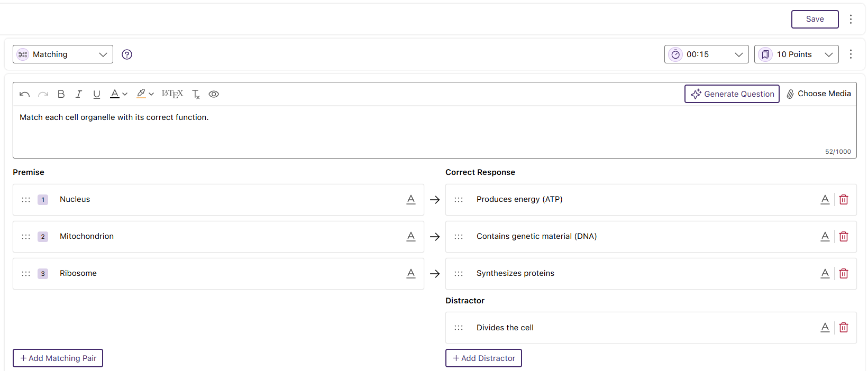Image resolution: width=868 pixels, height=371 pixels.
Task: Click the Matching type icon
Action: (23, 54)
